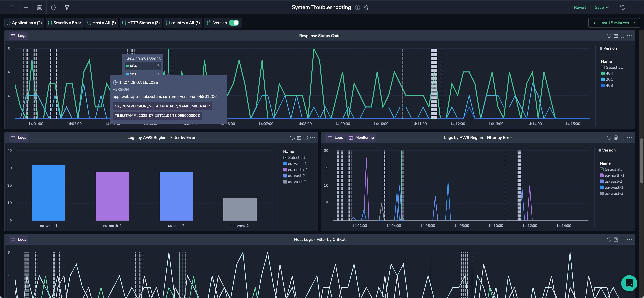Viewport: 644px width, 298px height.
Task: Click database icon on line chart AWS Region widget
Action: click(x=616, y=138)
